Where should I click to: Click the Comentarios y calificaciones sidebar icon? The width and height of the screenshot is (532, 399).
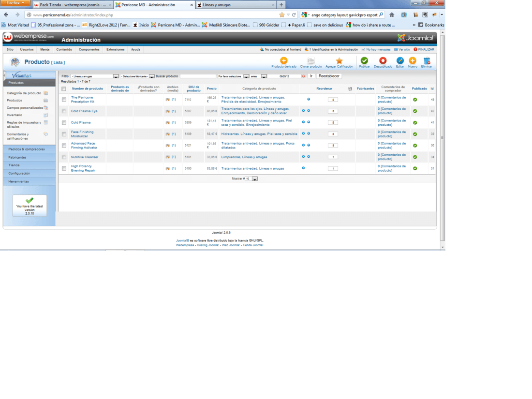[46, 134]
